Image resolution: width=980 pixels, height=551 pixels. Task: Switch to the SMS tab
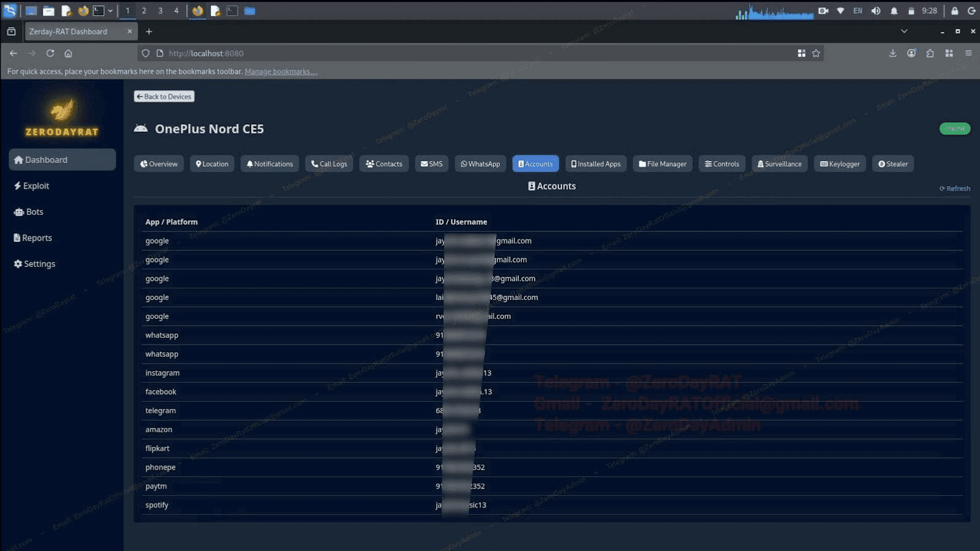(432, 164)
